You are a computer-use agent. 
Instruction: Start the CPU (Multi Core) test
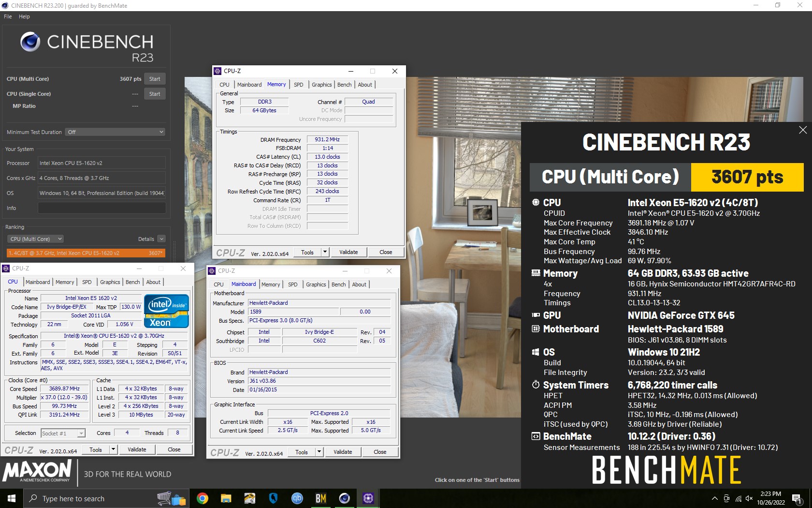pos(155,79)
